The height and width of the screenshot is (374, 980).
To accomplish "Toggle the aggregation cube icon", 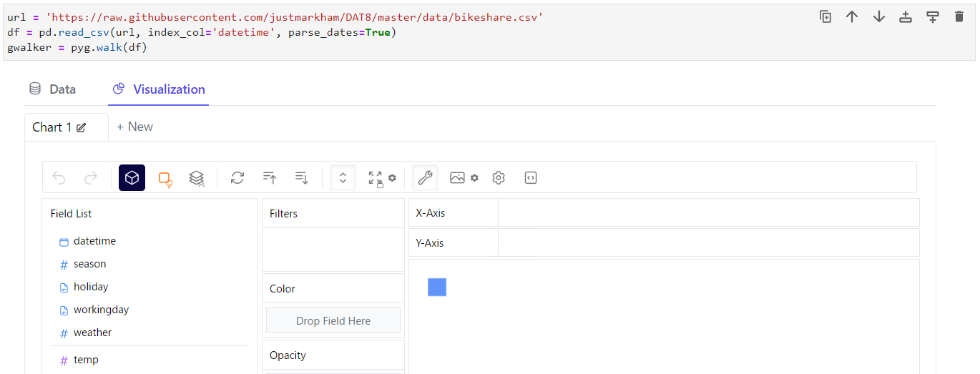I will tap(132, 178).
